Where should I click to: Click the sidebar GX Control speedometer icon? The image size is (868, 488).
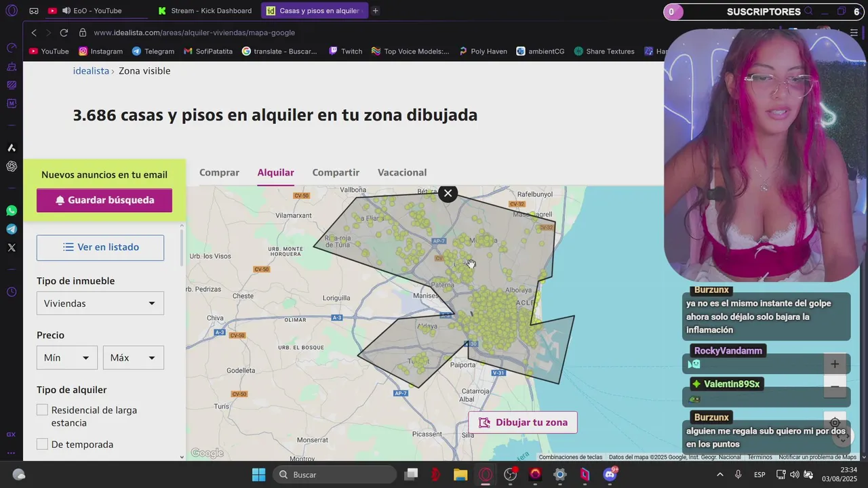(x=12, y=47)
